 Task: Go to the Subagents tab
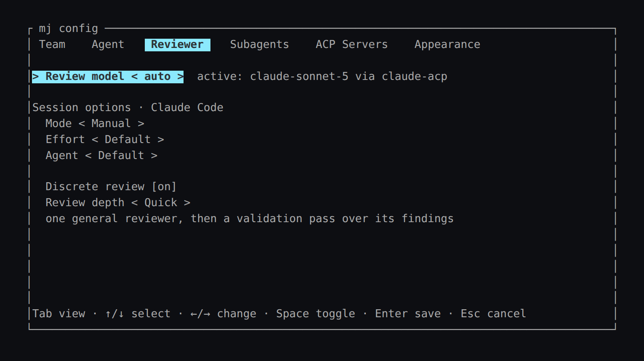259,45
